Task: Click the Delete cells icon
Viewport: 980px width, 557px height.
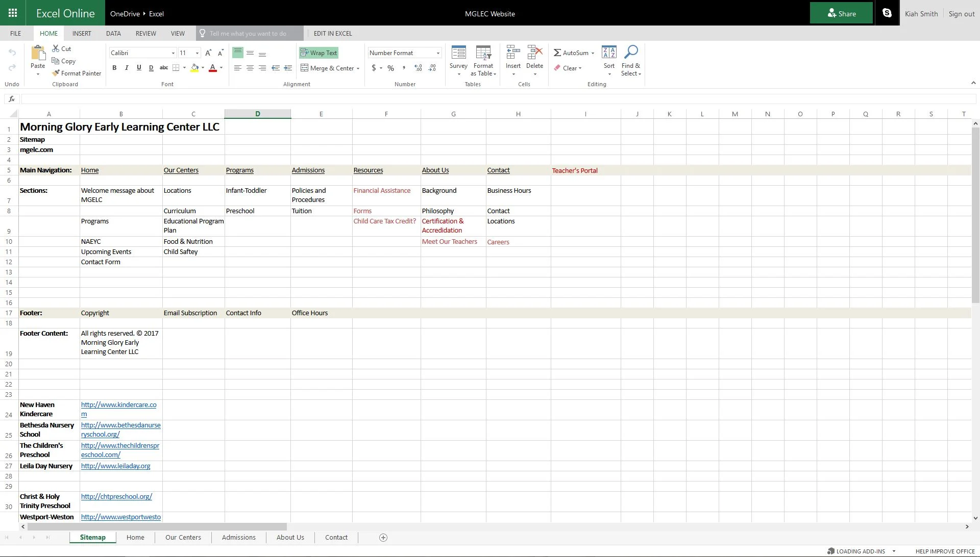Action: pyautogui.click(x=534, y=53)
